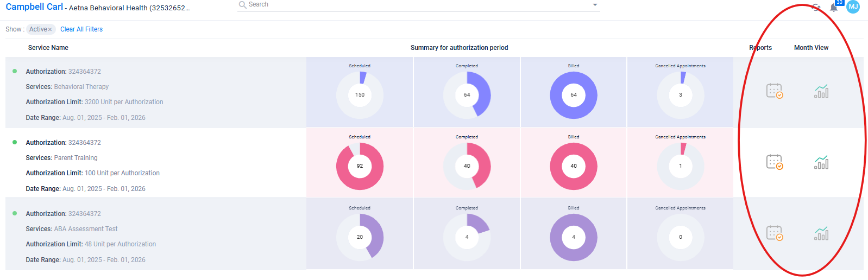Click the refresh sync icon

pyautogui.click(x=816, y=7)
